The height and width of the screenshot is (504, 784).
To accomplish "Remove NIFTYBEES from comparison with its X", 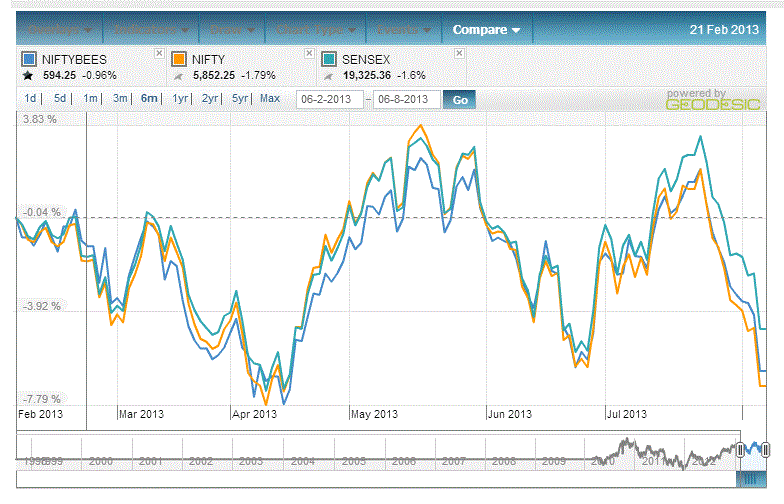I will click(x=159, y=53).
